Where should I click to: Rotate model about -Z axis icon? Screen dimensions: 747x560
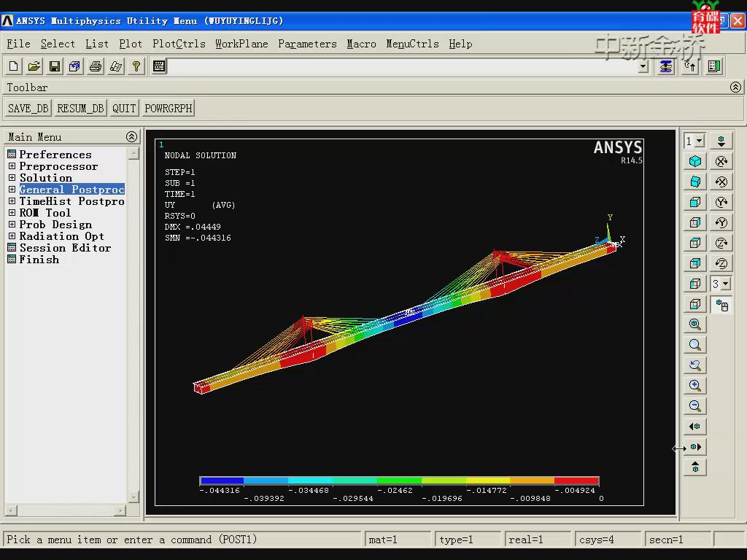[x=721, y=263]
